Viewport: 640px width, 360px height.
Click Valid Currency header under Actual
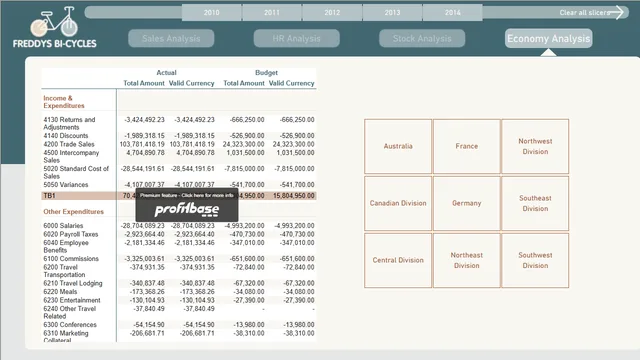point(191,83)
